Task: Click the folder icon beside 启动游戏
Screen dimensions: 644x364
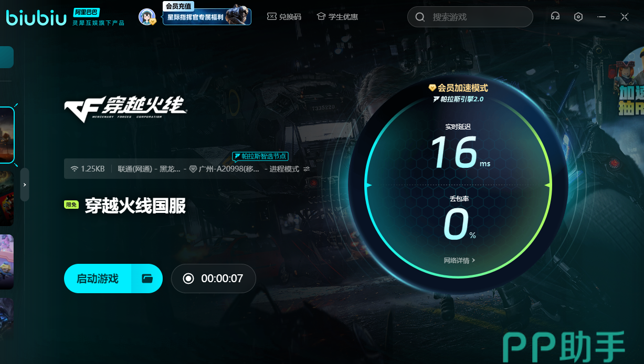Action: pos(147,279)
